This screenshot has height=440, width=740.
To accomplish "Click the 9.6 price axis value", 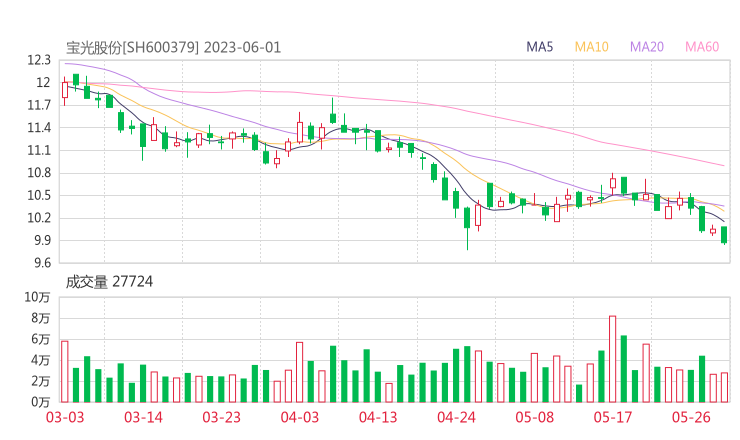I will coord(42,263).
